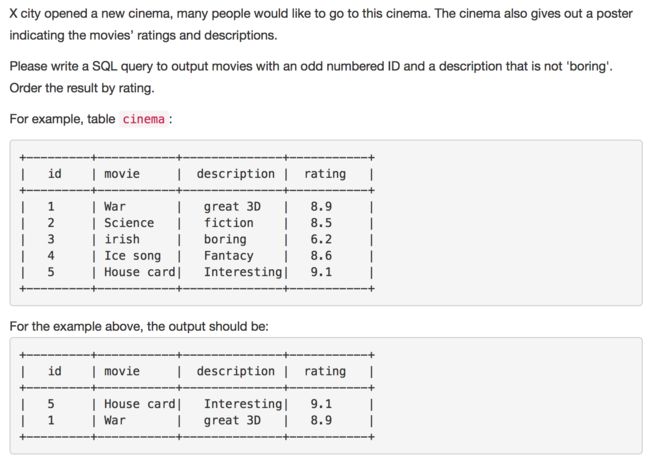Viewport: 650px width, 474px height.
Task: Click 'War' in the output table
Action: [114, 421]
